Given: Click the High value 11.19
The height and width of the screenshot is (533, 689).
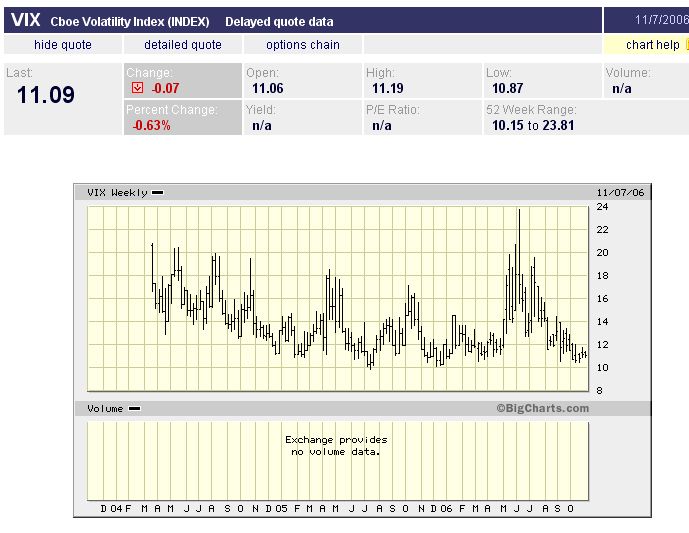Looking at the screenshot, I should click(x=388, y=88).
